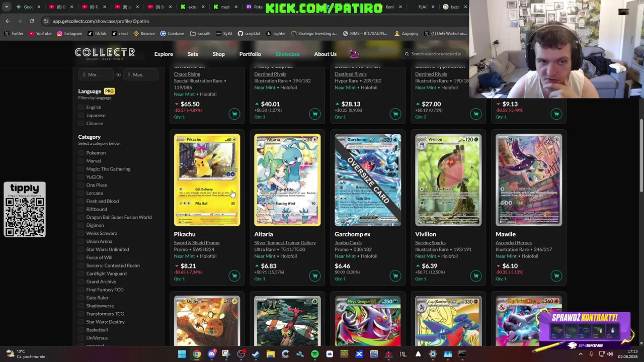Add Altaria card to cart
The image size is (644, 362).
click(x=315, y=276)
